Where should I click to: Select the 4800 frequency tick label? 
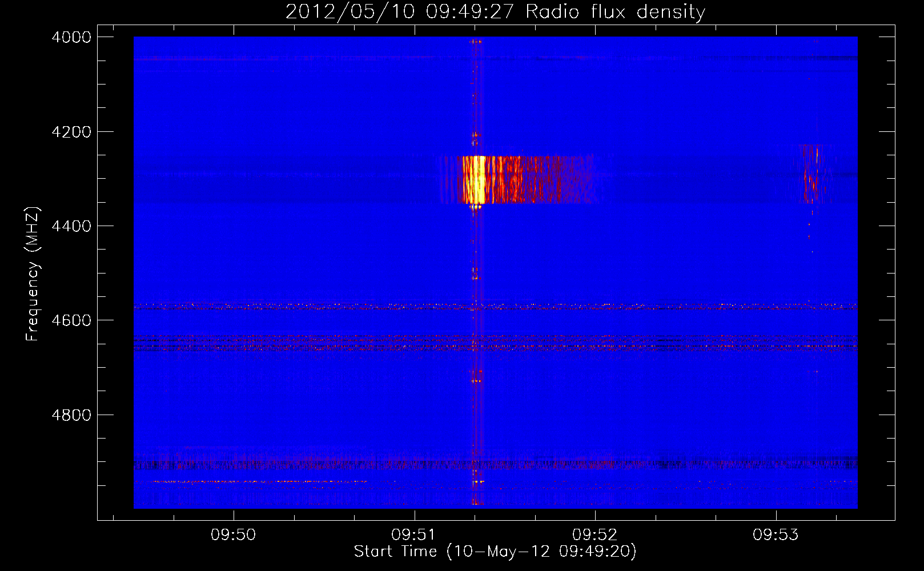(71, 415)
